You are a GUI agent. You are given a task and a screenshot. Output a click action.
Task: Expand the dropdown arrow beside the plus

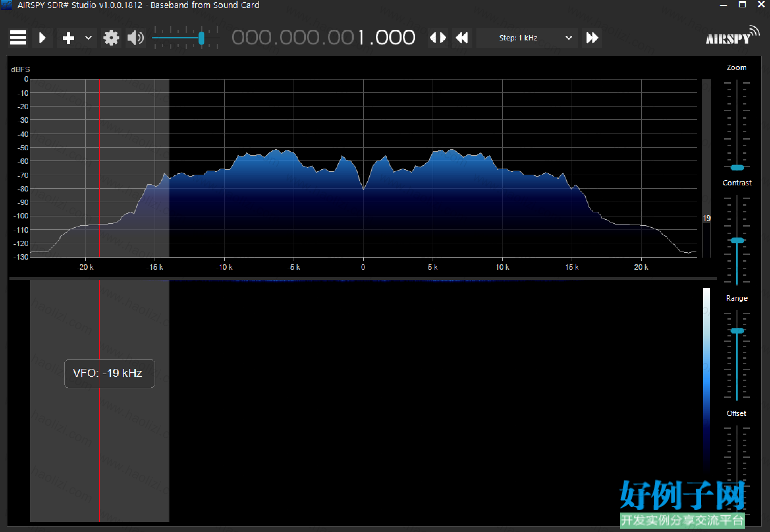tap(88, 38)
